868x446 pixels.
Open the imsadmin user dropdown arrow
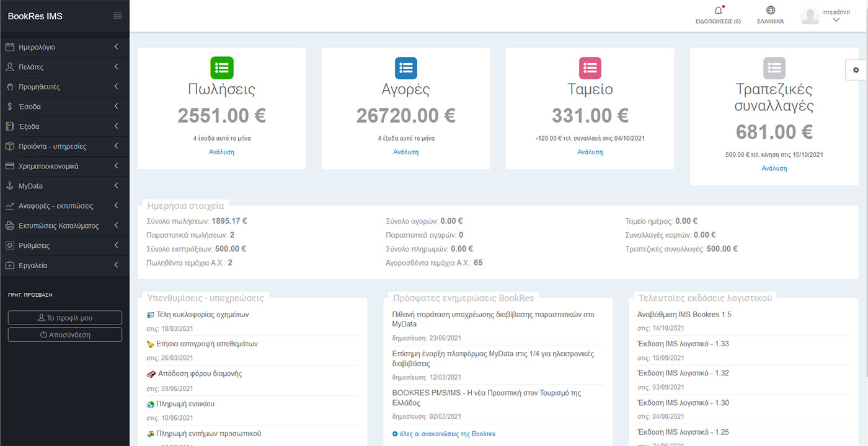tap(836, 20)
